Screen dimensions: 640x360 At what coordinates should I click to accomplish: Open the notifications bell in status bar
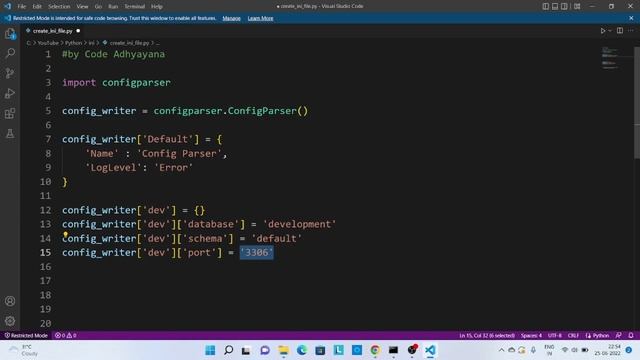click(631, 336)
